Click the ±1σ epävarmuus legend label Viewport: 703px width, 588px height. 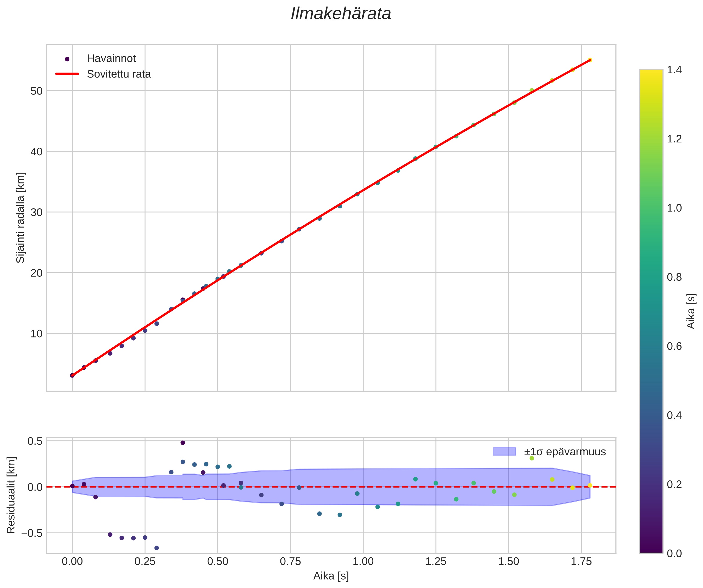(x=565, y=452)
